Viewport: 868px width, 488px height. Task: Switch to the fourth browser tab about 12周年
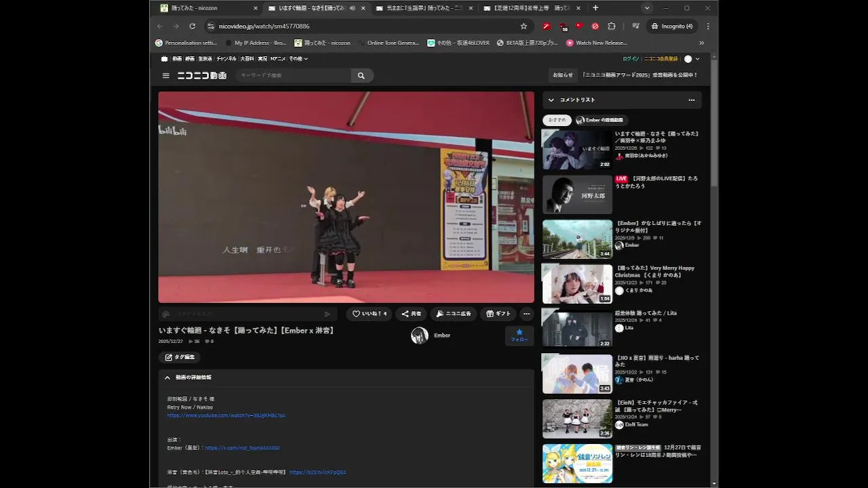click(x=531, y=8)
